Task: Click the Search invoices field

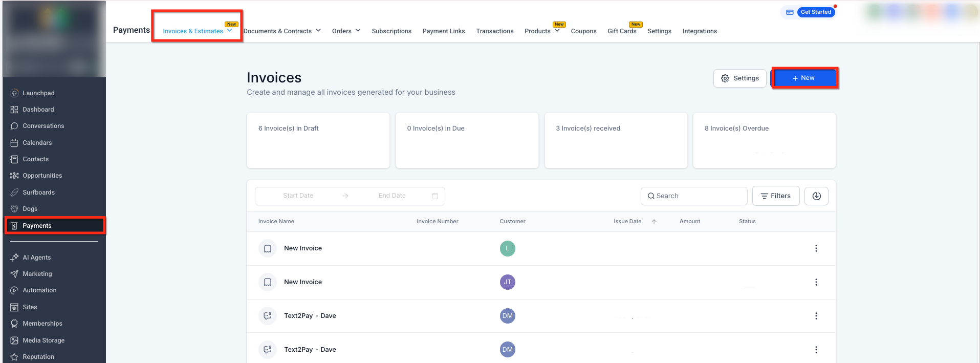Action: click(x=694, y=196)
